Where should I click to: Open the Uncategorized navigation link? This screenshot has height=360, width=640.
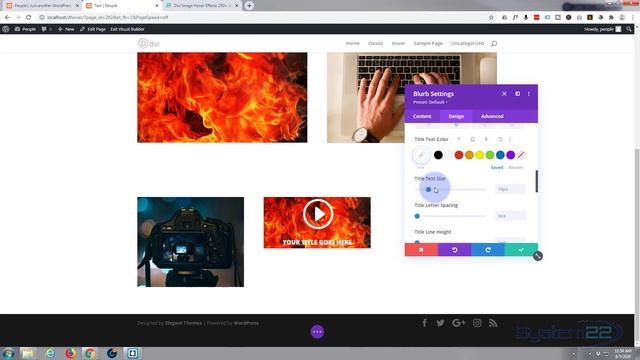[467, 43]
